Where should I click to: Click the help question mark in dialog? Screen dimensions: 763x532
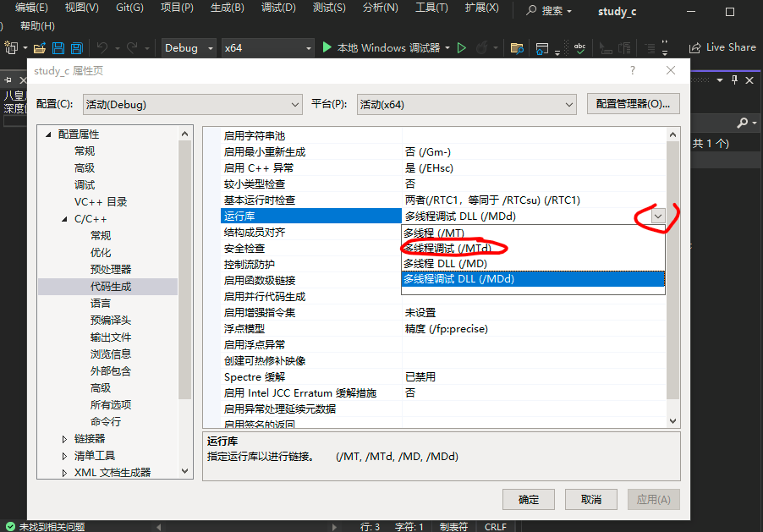point(633,70)
